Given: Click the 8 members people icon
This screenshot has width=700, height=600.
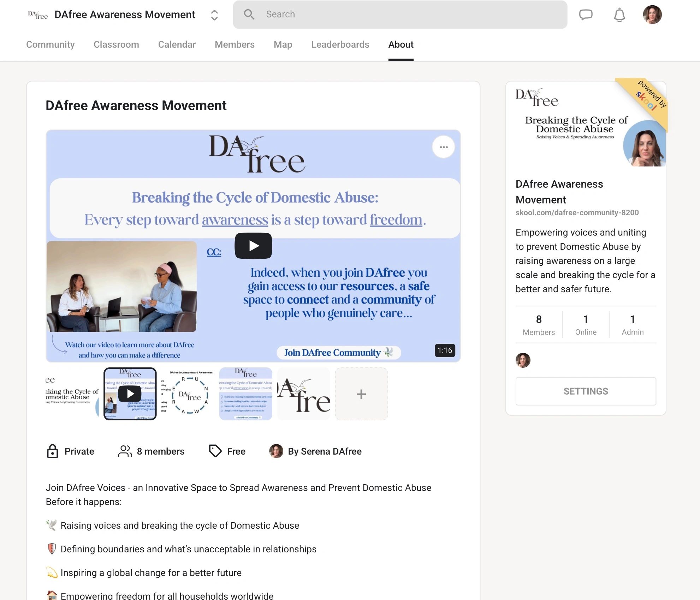Looking at the screenshot, I should coord(125,451).
